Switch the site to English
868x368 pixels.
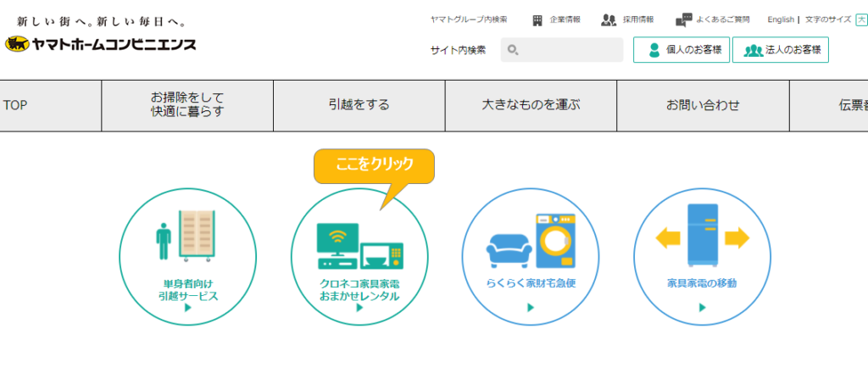[781, 20]
